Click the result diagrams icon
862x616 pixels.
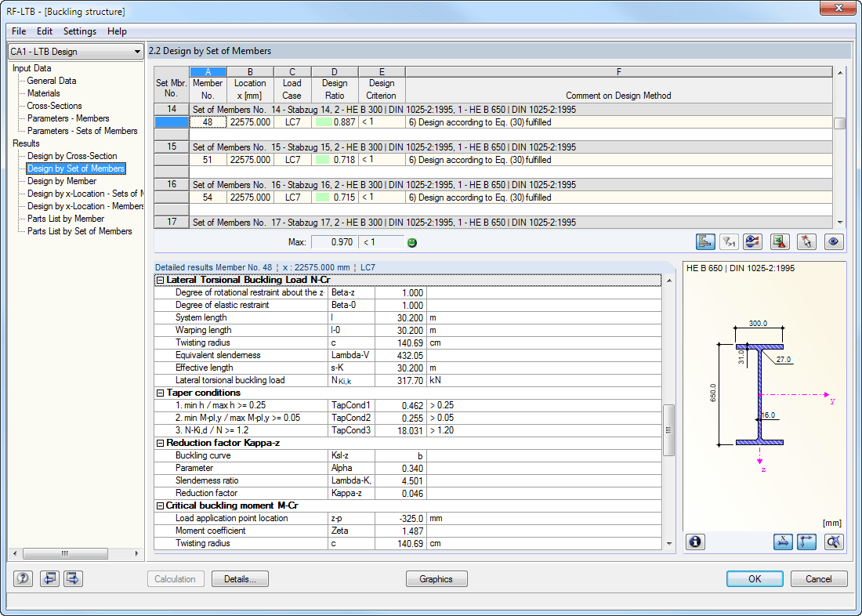click(752, 242)
